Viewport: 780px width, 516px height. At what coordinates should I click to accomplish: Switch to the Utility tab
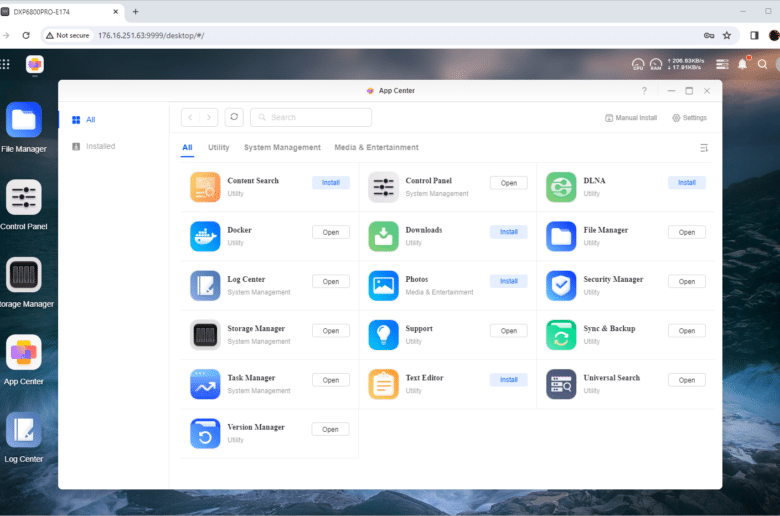(218, 147)
